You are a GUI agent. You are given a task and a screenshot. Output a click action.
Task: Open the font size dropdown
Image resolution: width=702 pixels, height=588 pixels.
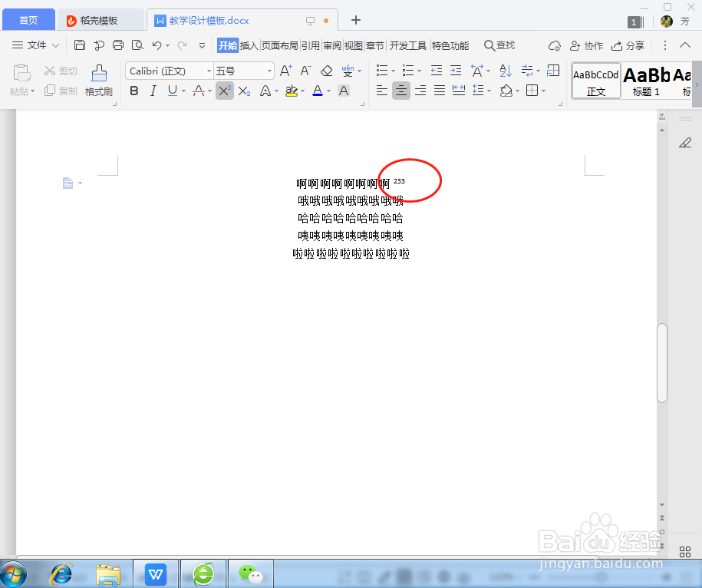point(269,71)
